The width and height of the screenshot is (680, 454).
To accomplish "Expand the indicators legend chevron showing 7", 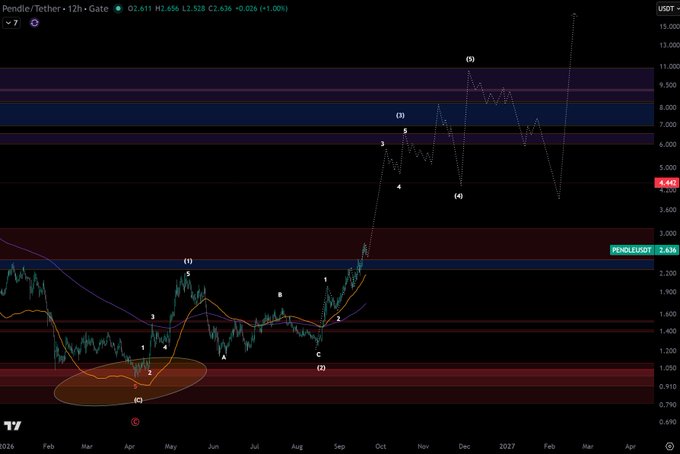I will (11, 23).
